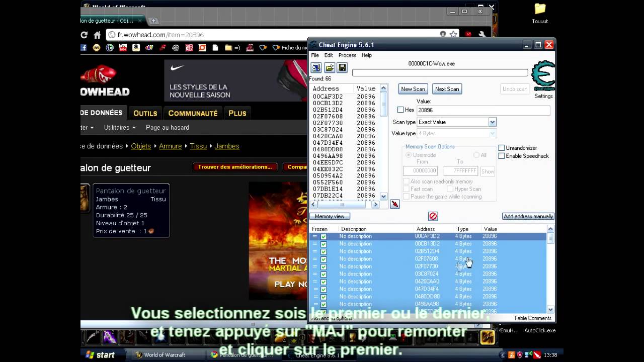Open the eBay bookmark icon
The height and width of the screenshot is (362, 644).
149,48
